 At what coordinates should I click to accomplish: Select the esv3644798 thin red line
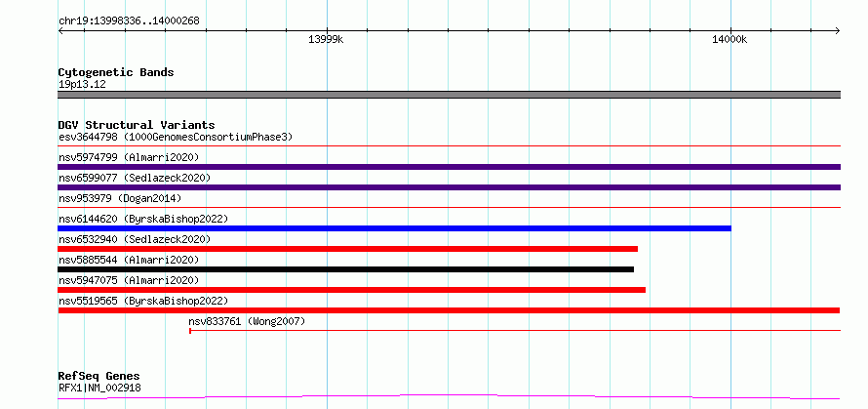[x=449, y=146]
